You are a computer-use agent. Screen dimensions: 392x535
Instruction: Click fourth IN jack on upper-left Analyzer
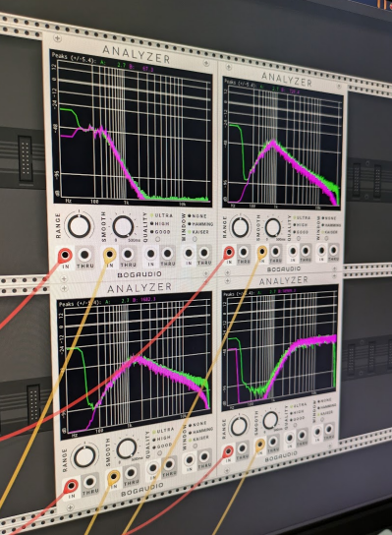coord(189,253)
